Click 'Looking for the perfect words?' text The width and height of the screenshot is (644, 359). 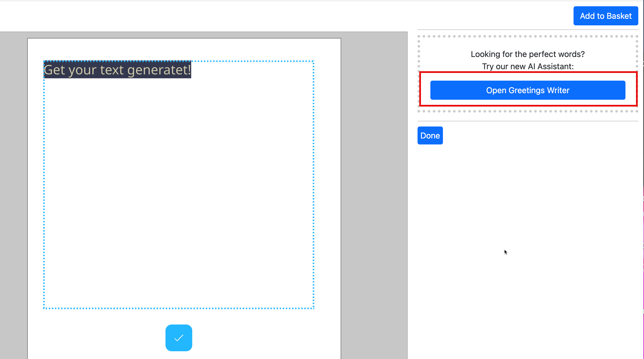[x=528, y=54]
